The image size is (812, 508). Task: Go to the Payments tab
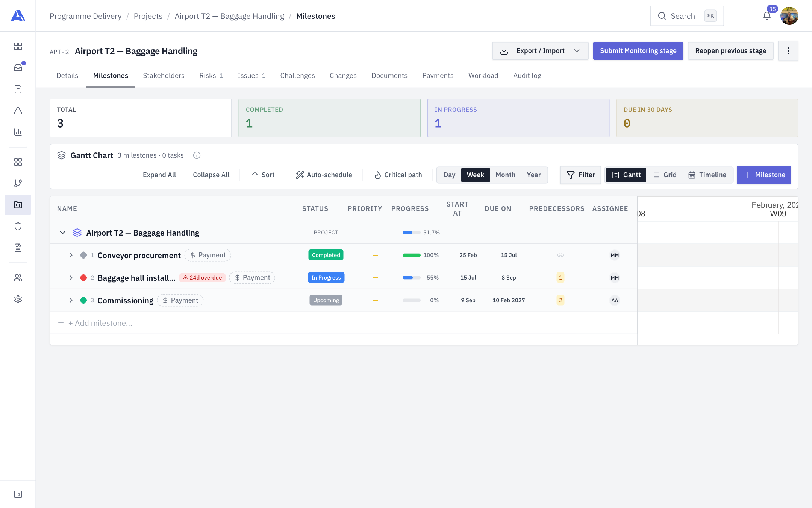tap(438, 76)
